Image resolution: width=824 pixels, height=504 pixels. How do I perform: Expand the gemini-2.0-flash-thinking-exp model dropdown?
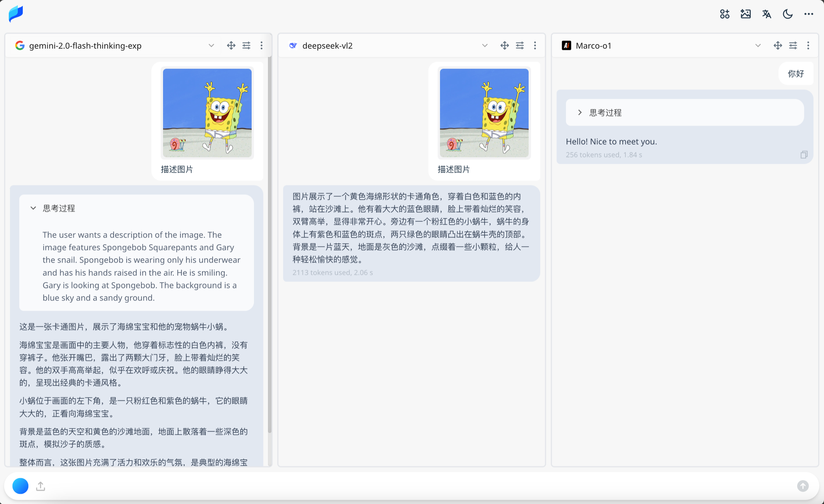coord(211,45)
